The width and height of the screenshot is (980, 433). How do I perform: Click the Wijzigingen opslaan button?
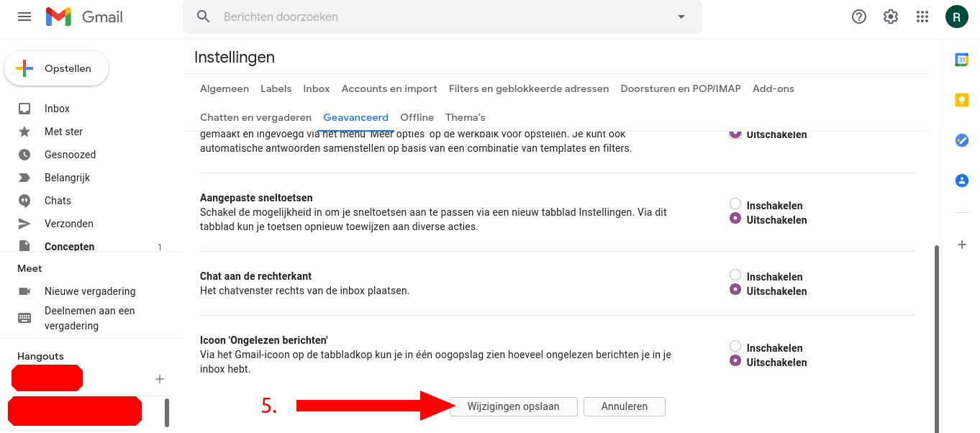[513, 406]
